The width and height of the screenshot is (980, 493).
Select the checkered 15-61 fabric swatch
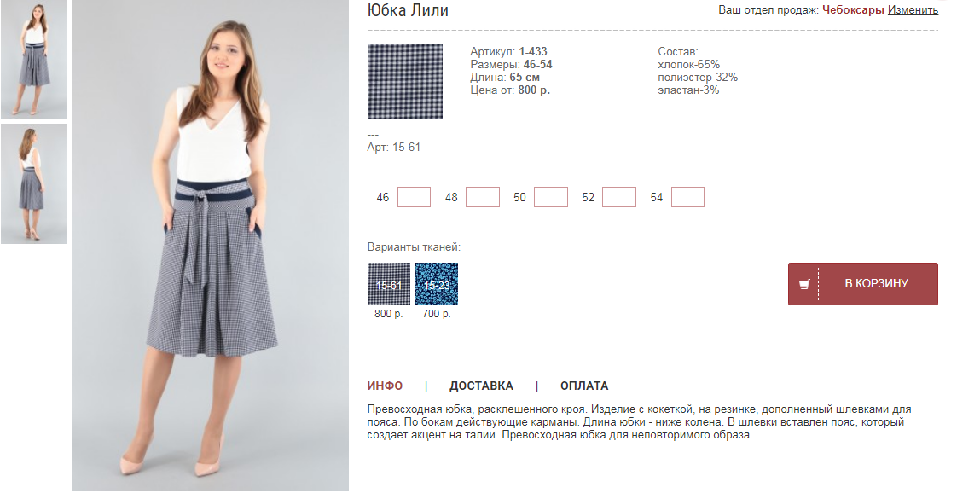389,284
